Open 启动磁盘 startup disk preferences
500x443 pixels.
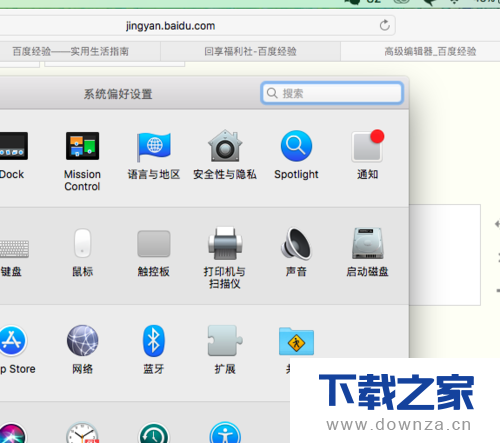click(368, 243)
